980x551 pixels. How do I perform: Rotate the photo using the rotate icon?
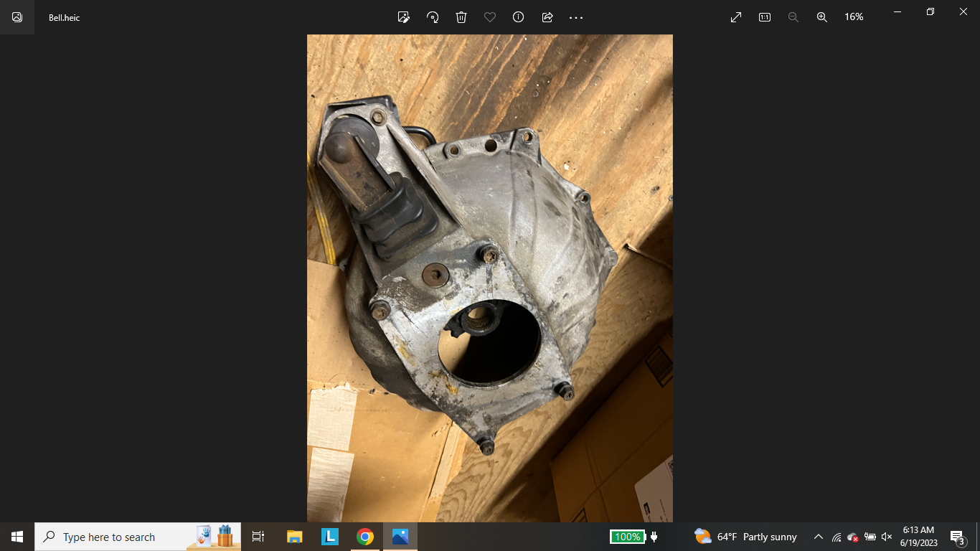[433, 17]
